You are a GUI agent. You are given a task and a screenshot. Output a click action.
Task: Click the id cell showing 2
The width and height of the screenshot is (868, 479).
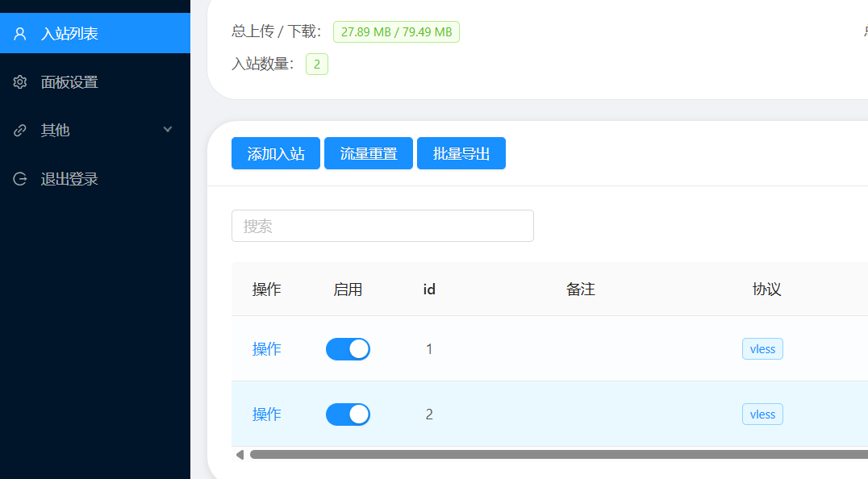point(429,414)
